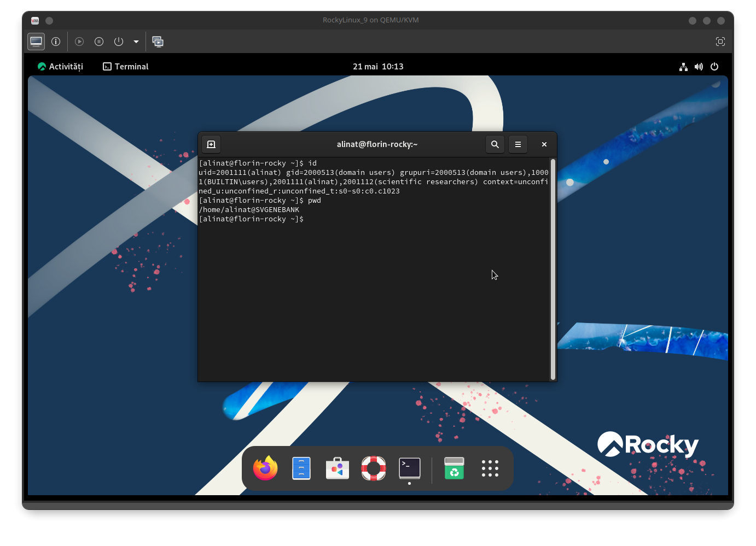This screenshot has width=756, height=546.
Task: Switch VM viewer to fullscreen
Action: (720, 42)
